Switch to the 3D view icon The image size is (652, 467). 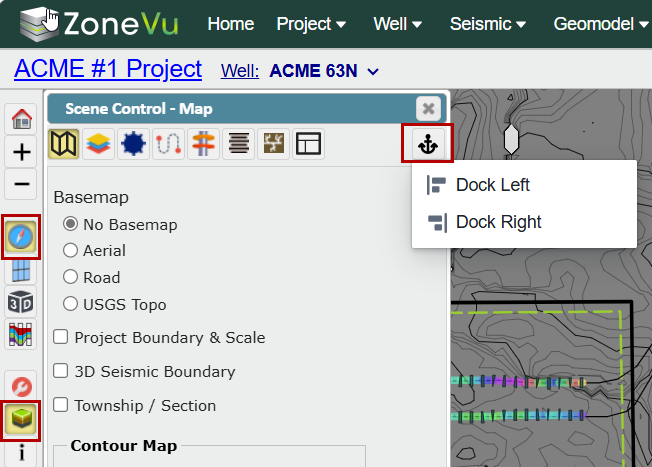pos(21,302)
